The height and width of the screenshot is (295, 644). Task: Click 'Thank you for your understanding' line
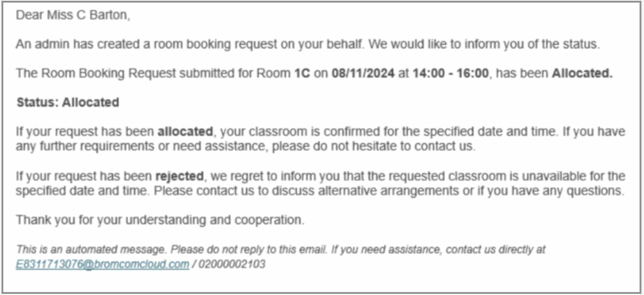pos(160,220)
